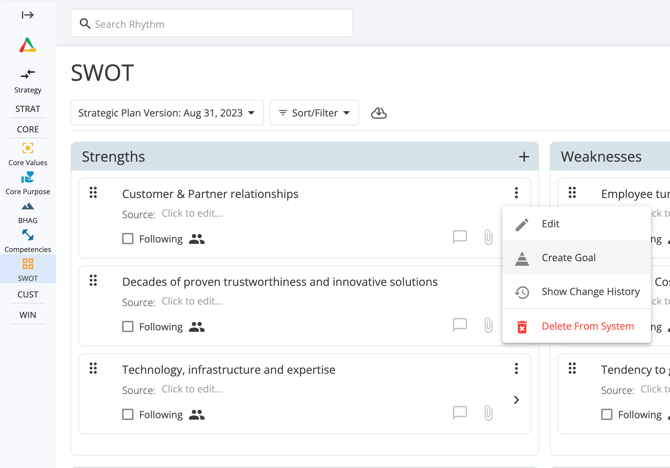
Task: Open the Strategic Plan Version dropdown
Action: pos(167,113)
